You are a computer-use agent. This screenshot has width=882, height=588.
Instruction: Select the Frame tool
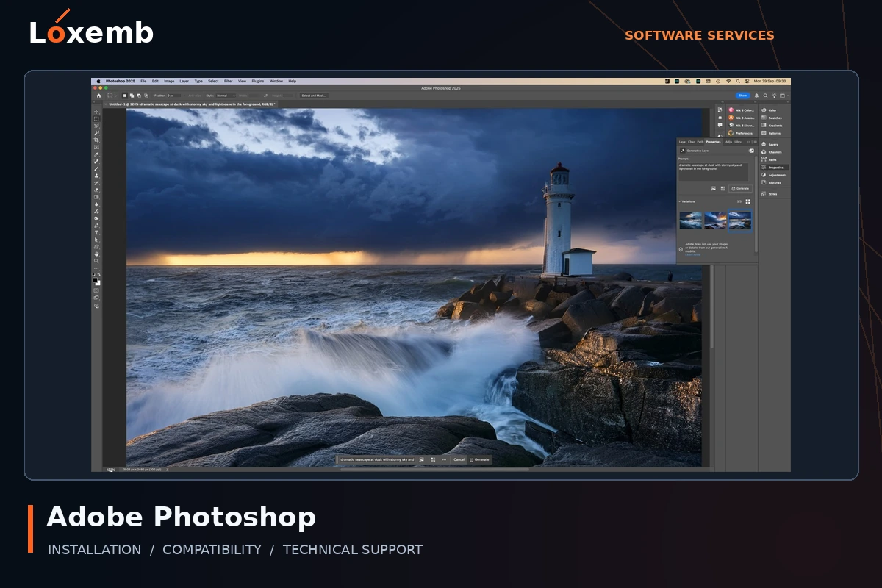96,147
